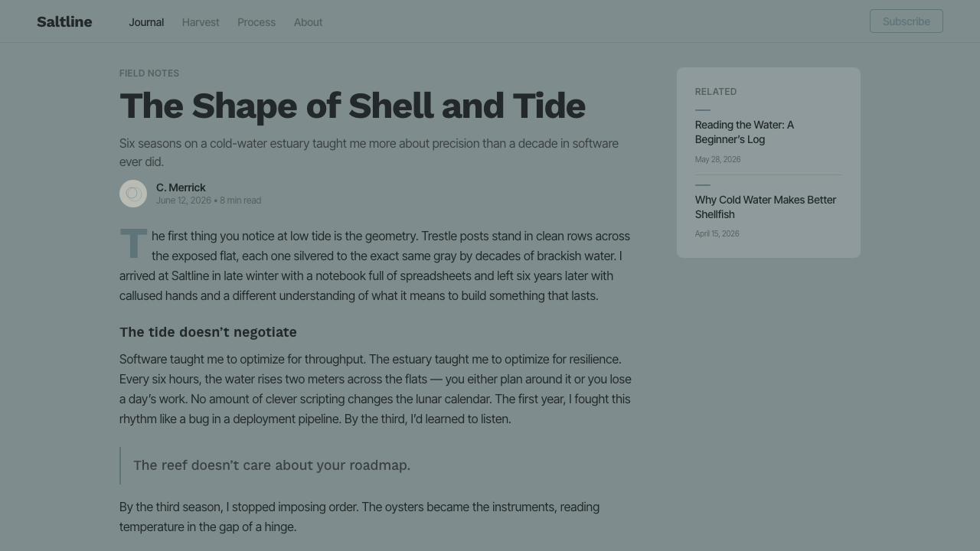Viewport: 980px width, 551px height.
Task: Click 'The tide doesn't negotiate' subheading
Action: click(x=208, y=332)
